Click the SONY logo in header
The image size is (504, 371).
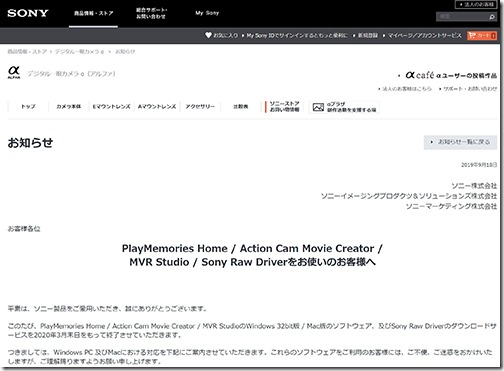[28, 13]
